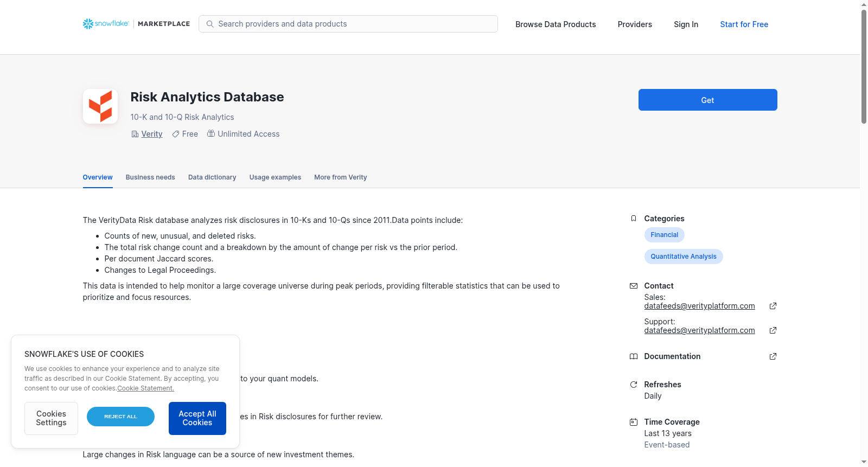Click the Refreshes circular arrow icon
The image size is (868, 467).
point(634,385)
